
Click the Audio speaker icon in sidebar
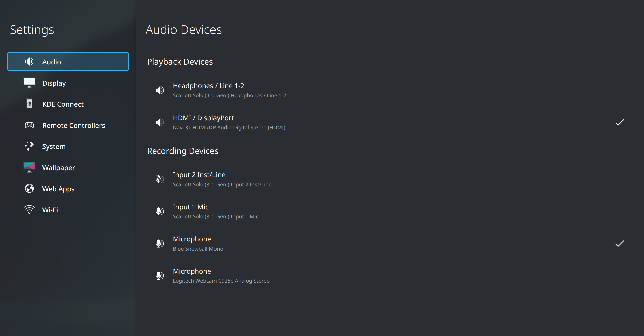[x=29, y=62]
